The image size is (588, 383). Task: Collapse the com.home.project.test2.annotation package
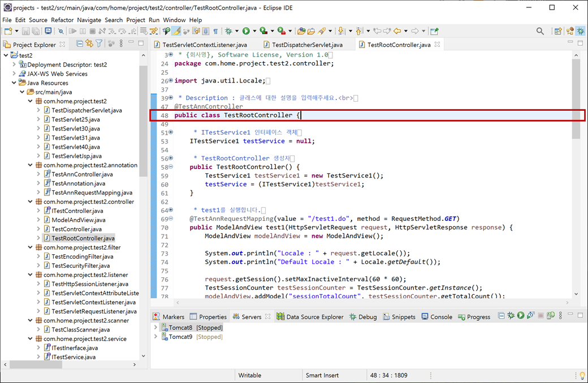click(x=31, y=165)
